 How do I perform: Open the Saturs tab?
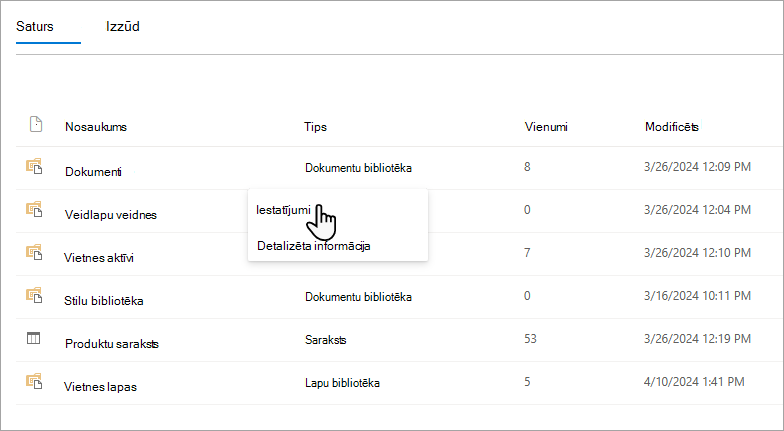click(34, 26)
